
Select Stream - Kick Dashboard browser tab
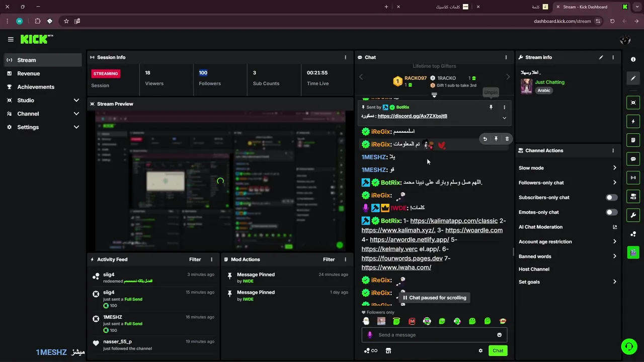(593, 7)
